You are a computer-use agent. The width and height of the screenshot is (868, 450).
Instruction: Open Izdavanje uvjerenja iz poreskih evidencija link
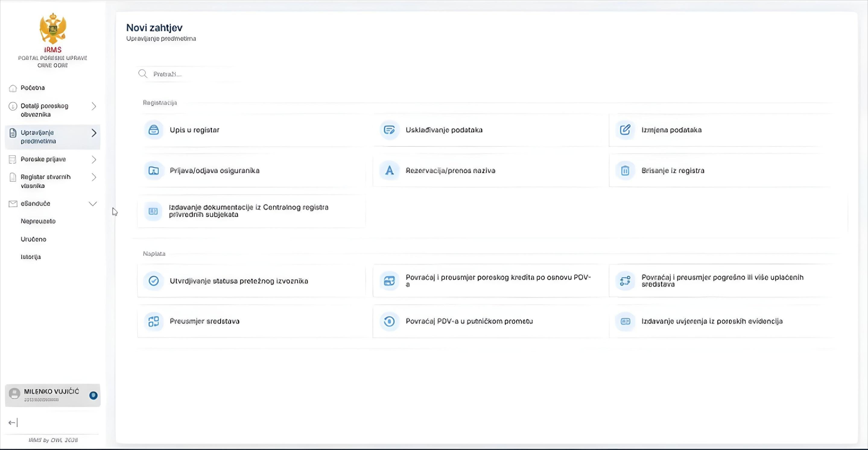click(712, 321)
